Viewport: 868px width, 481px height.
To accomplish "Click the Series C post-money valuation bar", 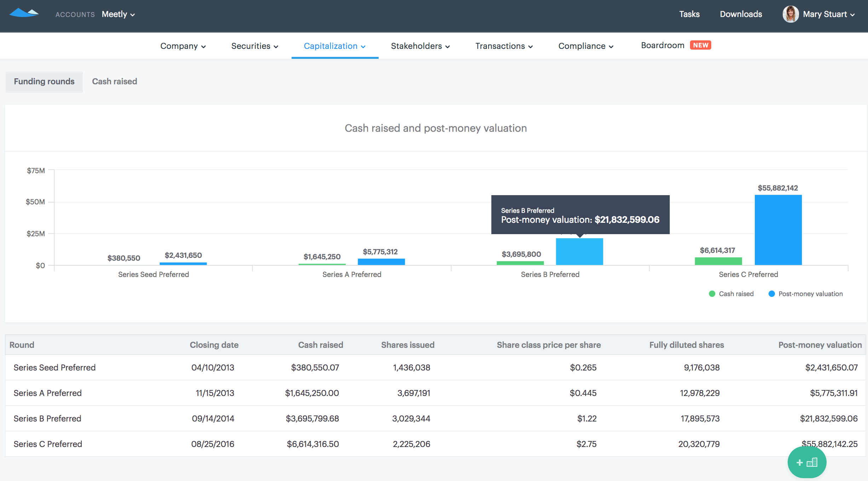I will (x=778, y=230).
